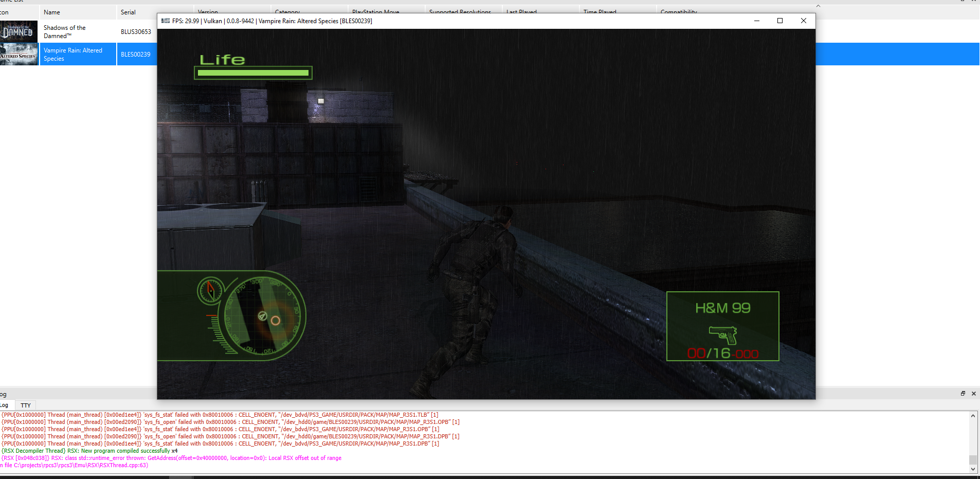The height and width of the screenshot is (479, 980).
Task: Maximize the Vampire Rain game window
Action: pos(780,21)
